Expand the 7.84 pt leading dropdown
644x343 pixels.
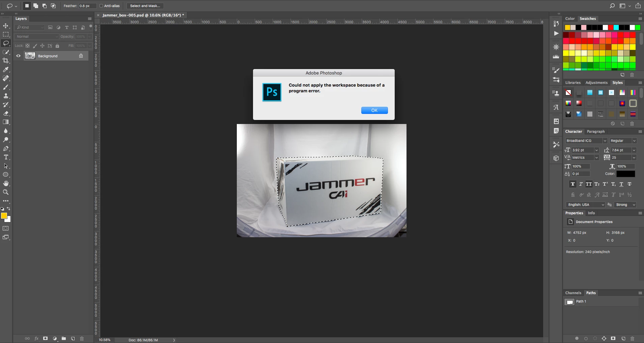(x=634, y=150)
